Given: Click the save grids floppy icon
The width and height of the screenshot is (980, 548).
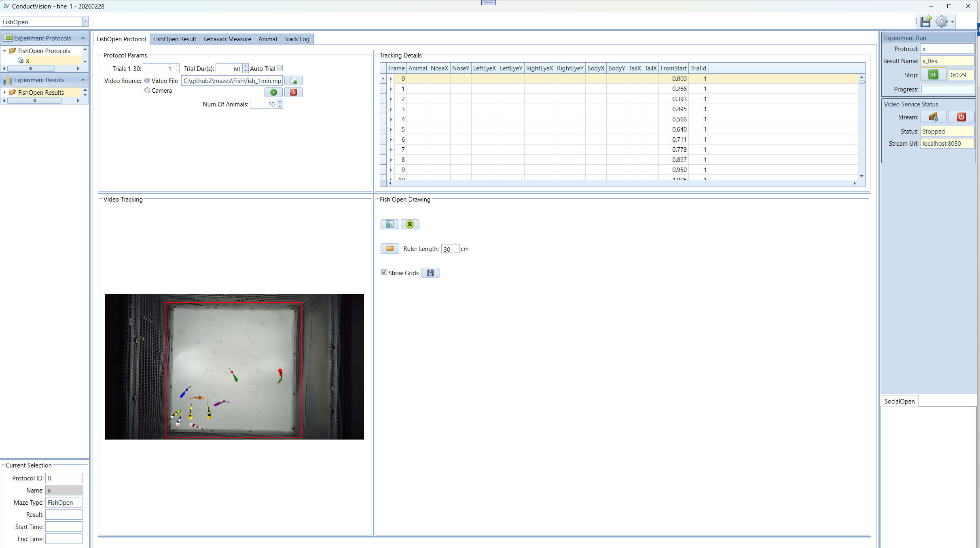Looking at the screenshot, I should point(430,273).
